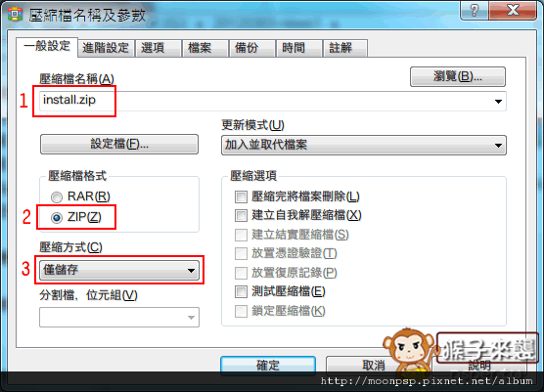Expand the 分割檔 位元組 combo box
Image resolution: width=544 pixels, height=392 pixels.
[x=119, y=317]
